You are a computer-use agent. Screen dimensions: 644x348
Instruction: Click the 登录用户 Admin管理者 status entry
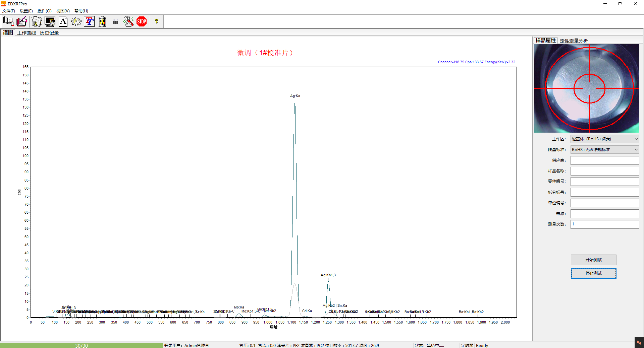pyautogui.click(x=186, y=346)
